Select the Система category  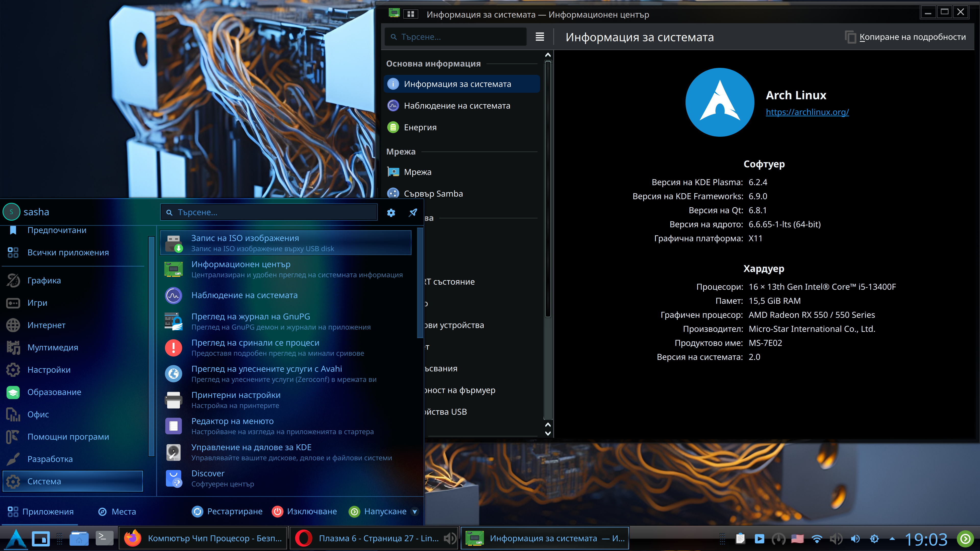[72, 481]
